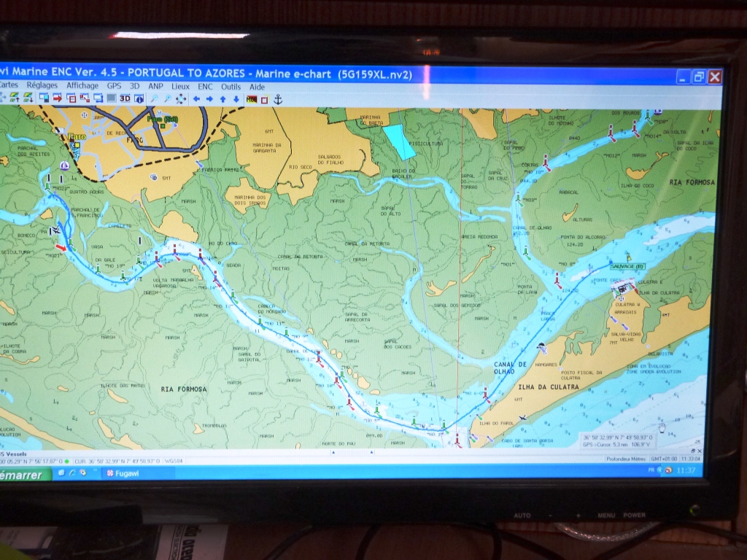Click the chart layer up-arrow toolbar icon
The height and width of the screenshot is (560, 747).
point(15,98)
